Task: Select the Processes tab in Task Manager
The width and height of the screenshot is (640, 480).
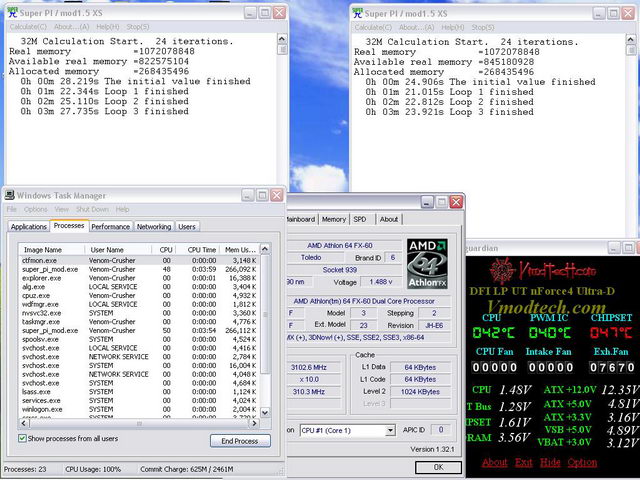Action: tap(69, 225)
